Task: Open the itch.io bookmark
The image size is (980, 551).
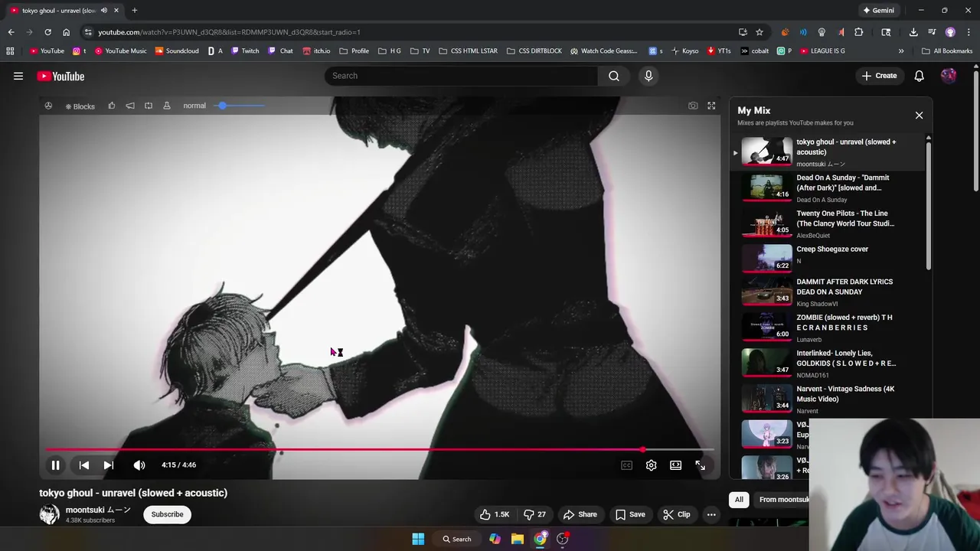Action: (x=316, y=51)
